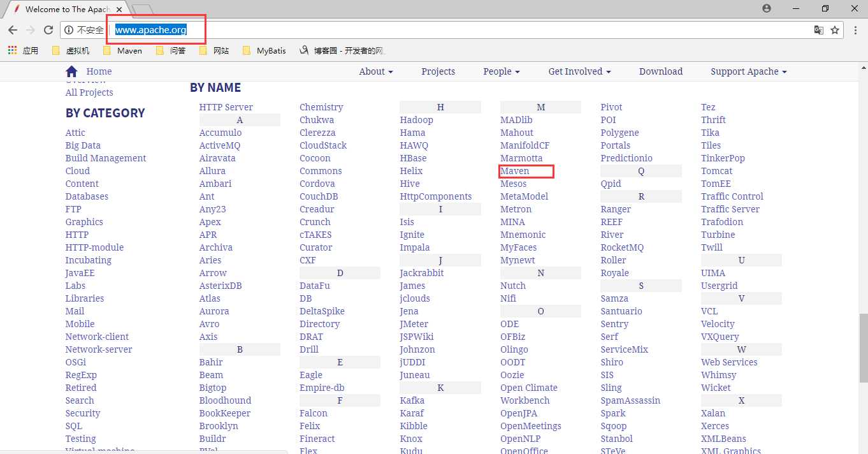Open the ActiveMQ project link
The image size is (868, 454).
click(x=220, y=145)
